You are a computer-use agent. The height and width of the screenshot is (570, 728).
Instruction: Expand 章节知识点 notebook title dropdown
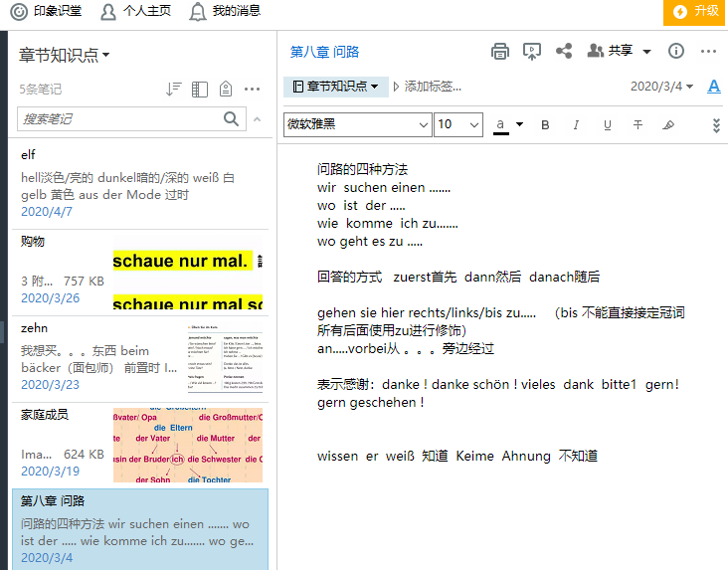point(65,55)
